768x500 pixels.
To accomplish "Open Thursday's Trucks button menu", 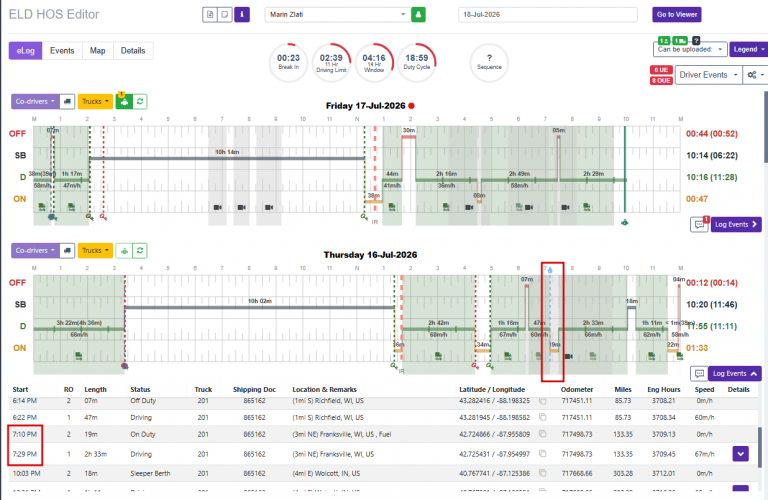I will tap(95, 251).
